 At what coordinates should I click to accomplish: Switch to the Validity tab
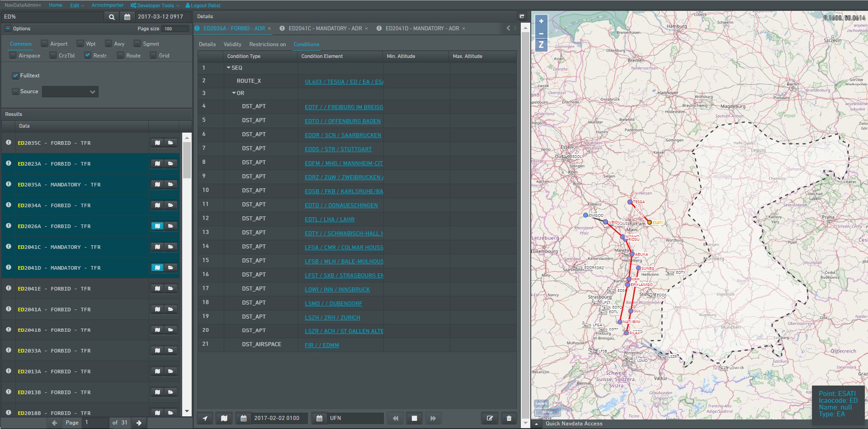coord(232,44)
